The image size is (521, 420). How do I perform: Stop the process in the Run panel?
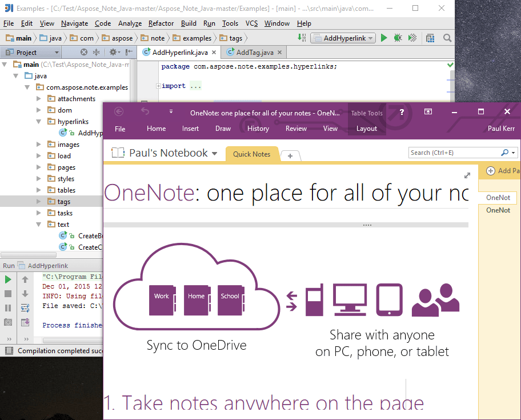tap(8, 294)
